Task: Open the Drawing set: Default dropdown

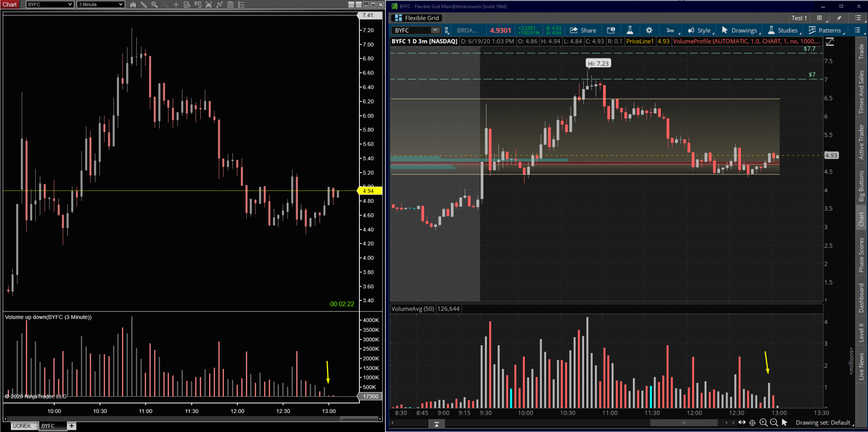Action: pos(825,423)
